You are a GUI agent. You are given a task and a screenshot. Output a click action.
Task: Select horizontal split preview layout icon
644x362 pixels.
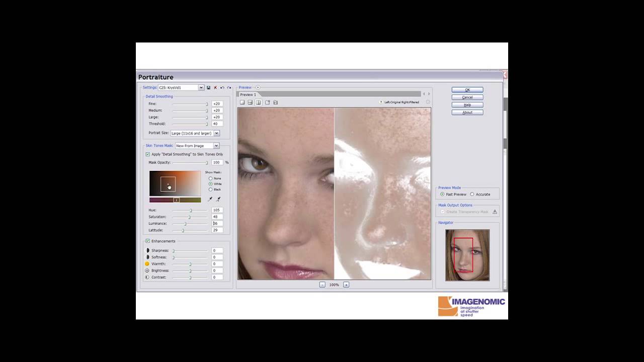250,102
